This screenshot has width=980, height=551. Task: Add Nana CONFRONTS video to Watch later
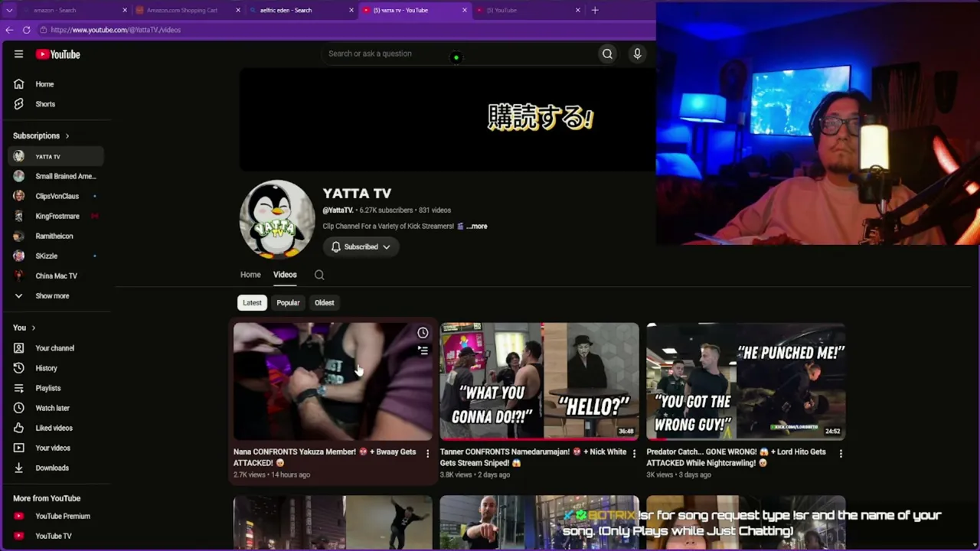[423, 333]
